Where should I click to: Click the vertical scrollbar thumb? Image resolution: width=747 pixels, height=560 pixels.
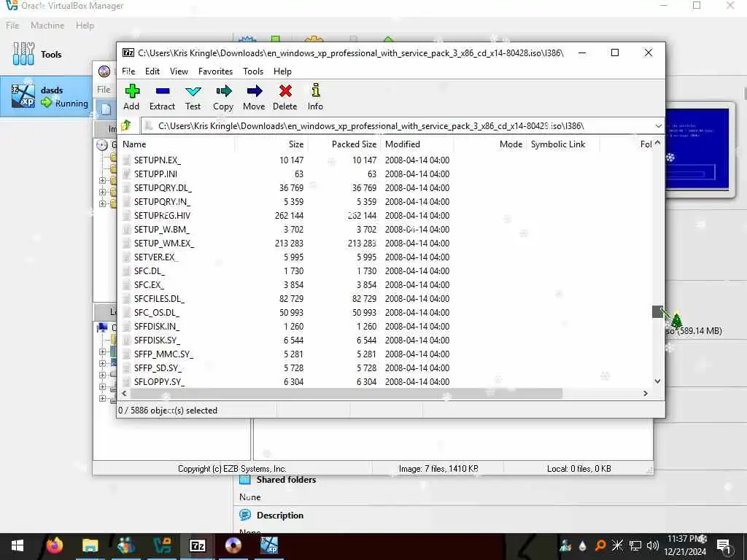click(657, 311)
